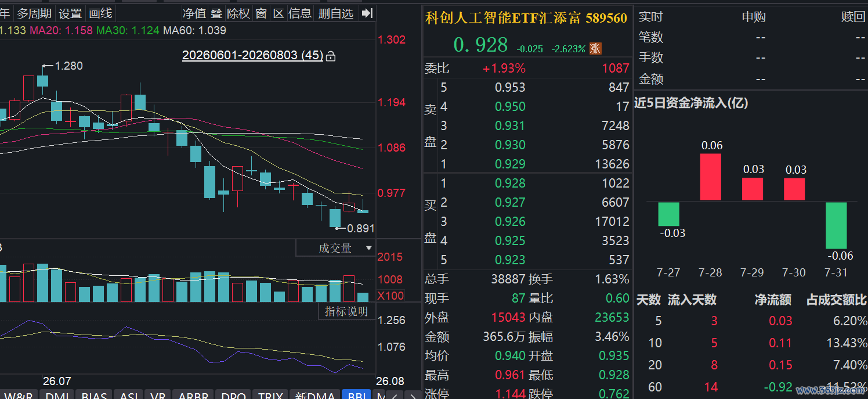
Task: Click the 近5日资金净流入(亿) heading
Action: [691, 103]
